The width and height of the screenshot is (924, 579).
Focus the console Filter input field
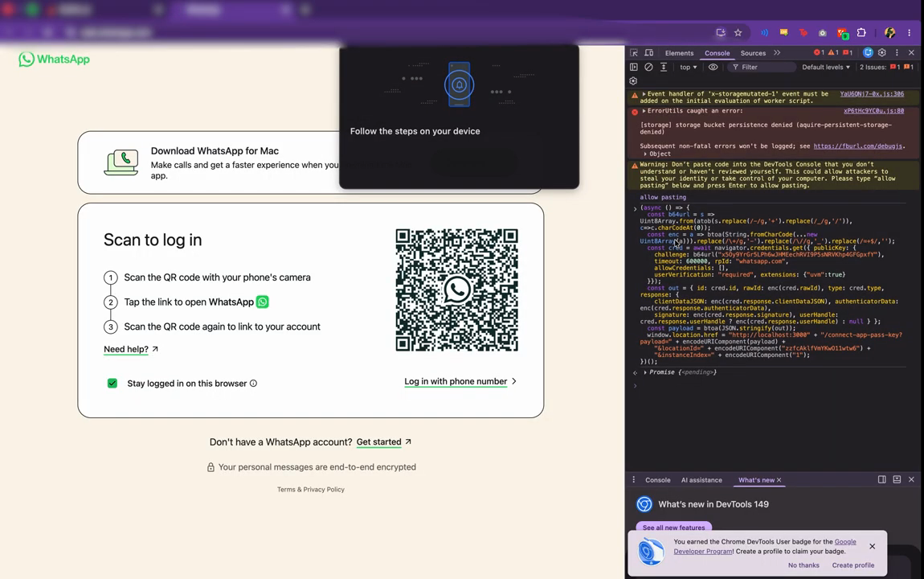763,68
